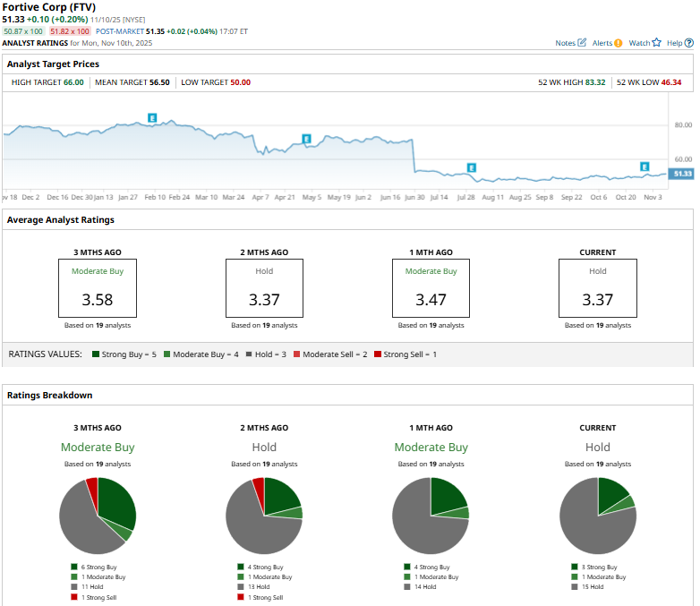Click the orange Alerts exclamation icon
The height and width of the screenshot is (606, 700).
618,43
